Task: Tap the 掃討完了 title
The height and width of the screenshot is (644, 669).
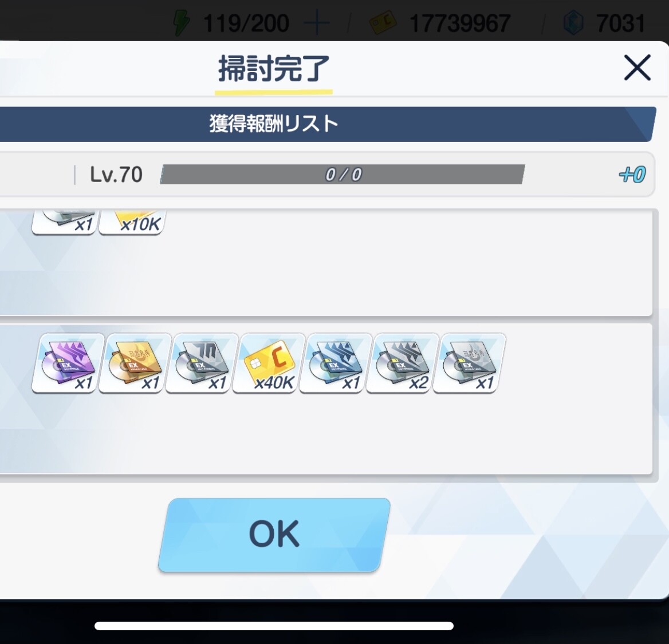Action: point(273,68)
